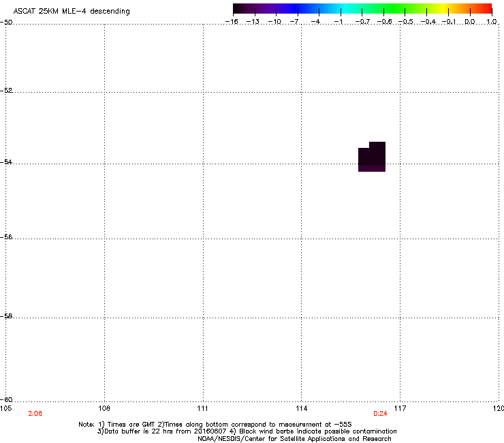Select the "-16" colorbar label

pos(232,22)
